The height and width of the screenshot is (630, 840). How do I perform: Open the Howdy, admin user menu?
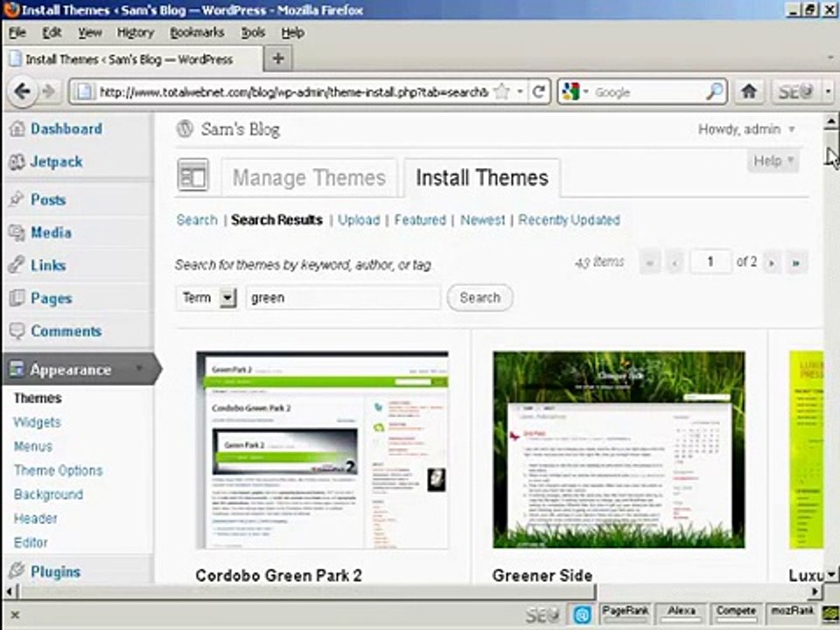click(746, 129)
